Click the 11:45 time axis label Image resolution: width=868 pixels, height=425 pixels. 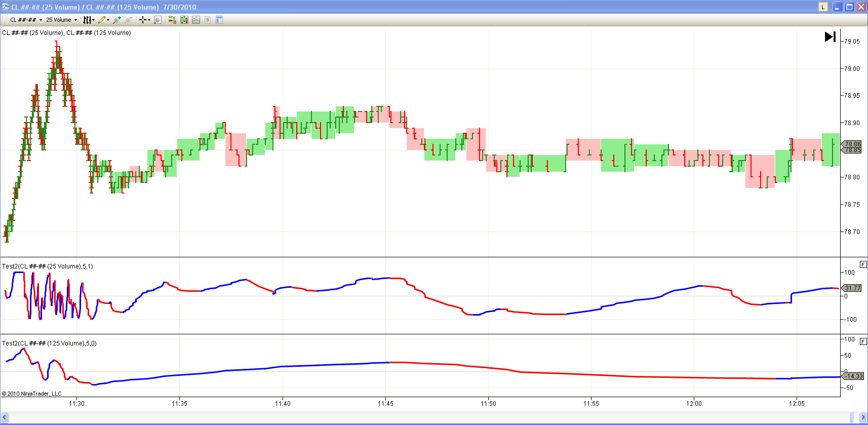tap(385, 404)
